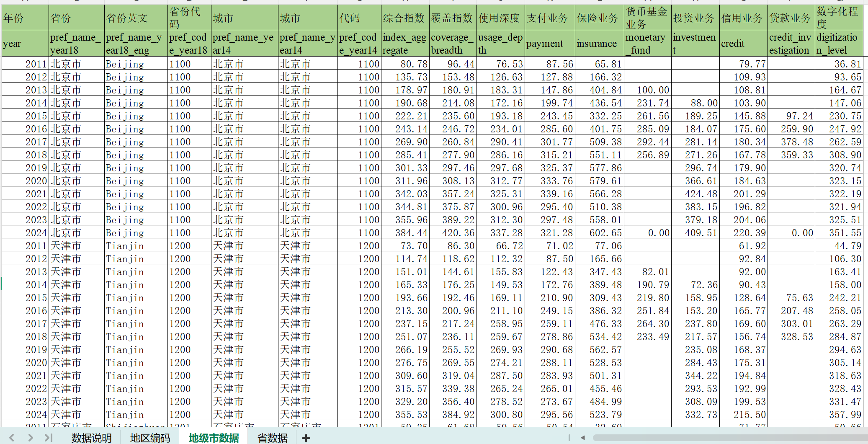Select Beijing 2012 insurance value 166.32
The height and width of the screenshot is (444, 868).
(x=600, y=77)
